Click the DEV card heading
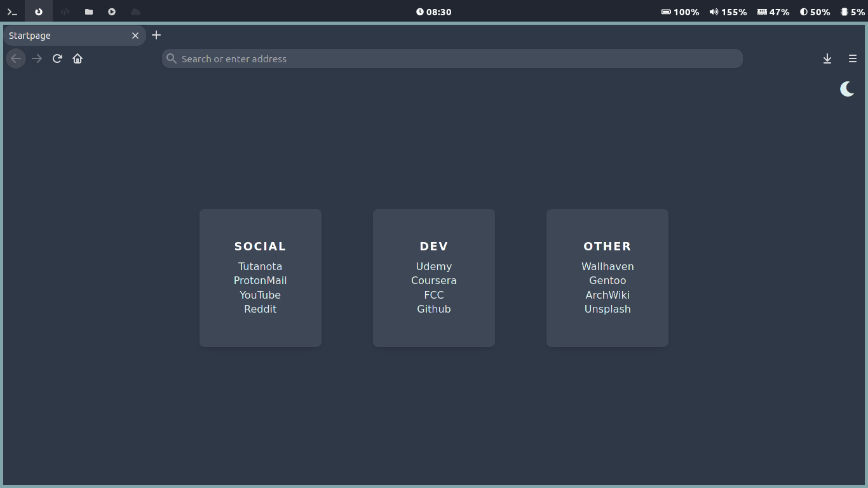Viewport: 868px width, 488px height. tap(434, 247)
